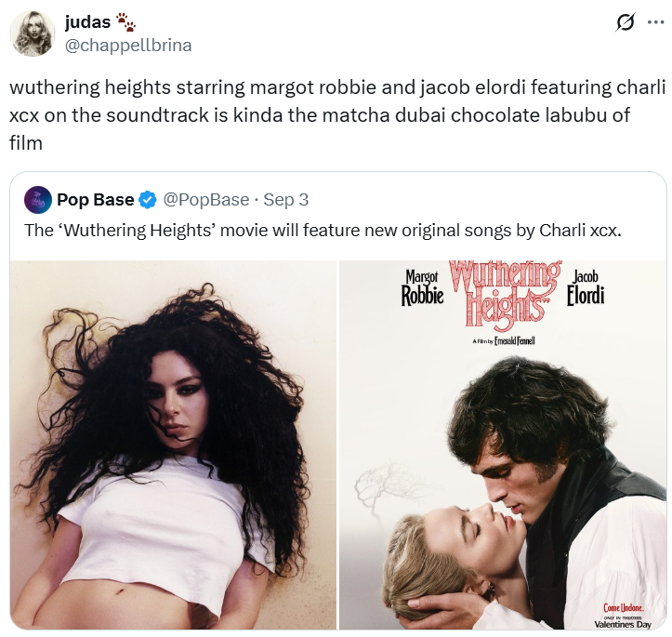Viewport: 672px width, 637px height.
Task: Click Margot Robbie name on poster
Action: (422, 287)
